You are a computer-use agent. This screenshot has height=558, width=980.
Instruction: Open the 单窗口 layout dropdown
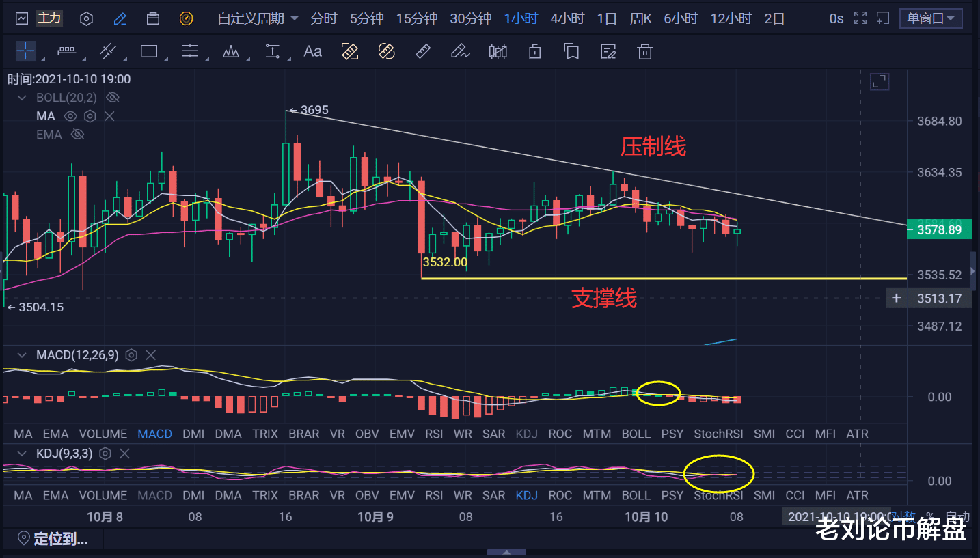click(x=931, y=18)
